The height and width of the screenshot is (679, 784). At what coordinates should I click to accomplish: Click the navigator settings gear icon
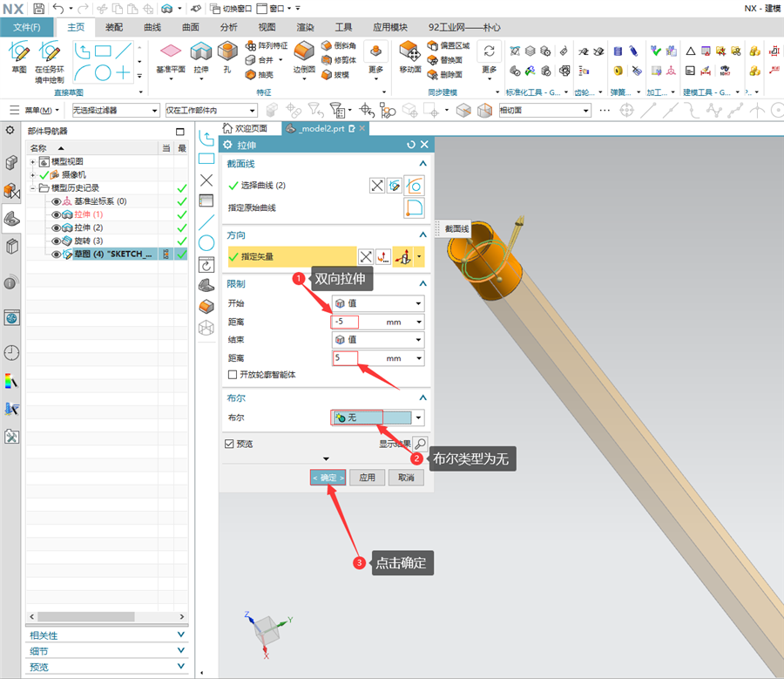click(10, 130)
